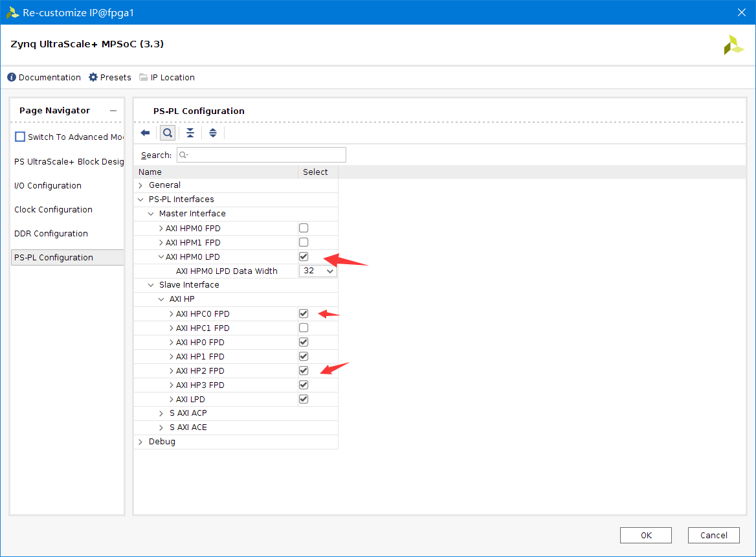Expand S AXI ACE node
The height and width of the screenshot is (557, 756).
(x=162, y=427)
